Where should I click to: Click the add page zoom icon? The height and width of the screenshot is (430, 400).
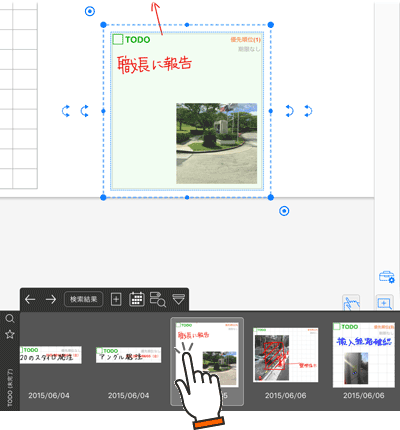[x=384, y=303]
